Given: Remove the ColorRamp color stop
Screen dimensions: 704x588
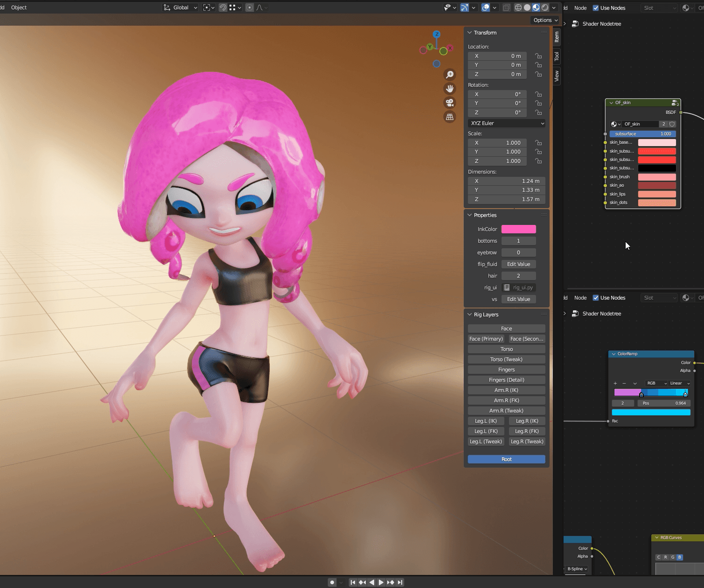Looking at the screenshot, I should coord(624,383).
